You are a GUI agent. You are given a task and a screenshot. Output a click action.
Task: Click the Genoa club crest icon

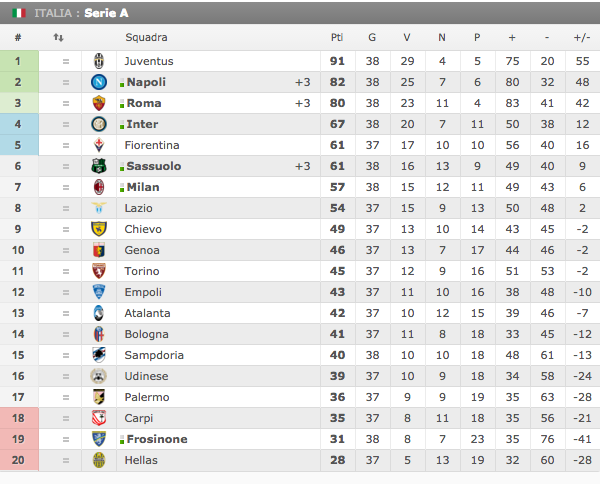click(x=99, y=250)
